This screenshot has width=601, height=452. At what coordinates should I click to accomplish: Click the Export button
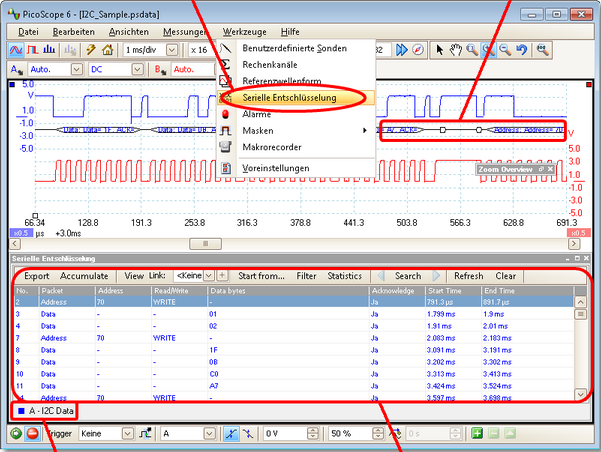pyautogui.click(x=37, y=276)
